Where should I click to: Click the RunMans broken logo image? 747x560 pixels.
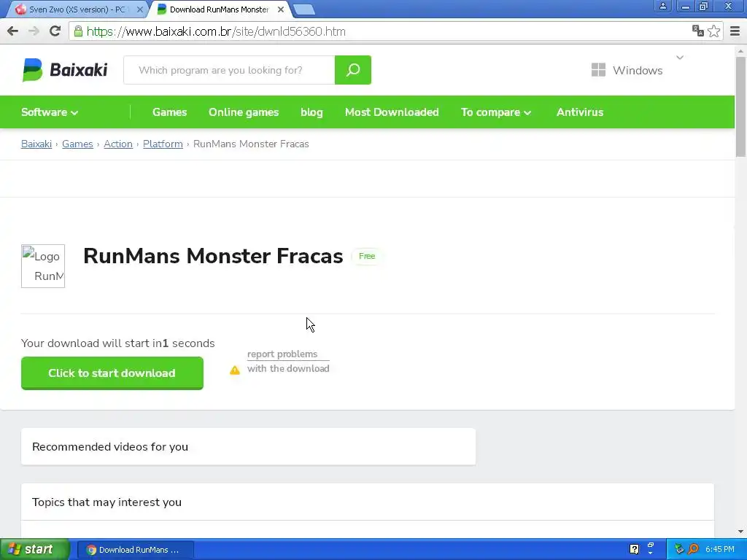[43, 266]
